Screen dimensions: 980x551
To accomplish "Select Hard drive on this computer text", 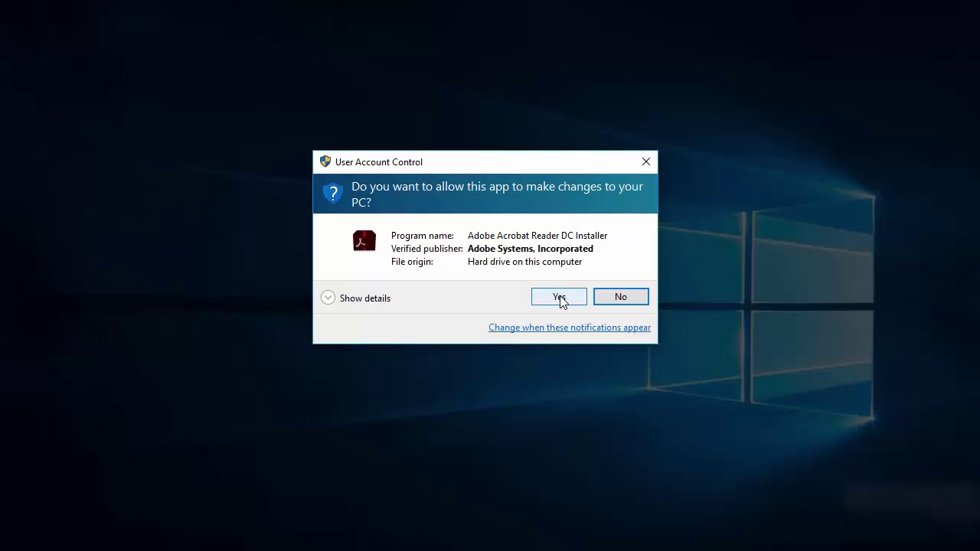I will pyautogui.click(x=524, y=262).
